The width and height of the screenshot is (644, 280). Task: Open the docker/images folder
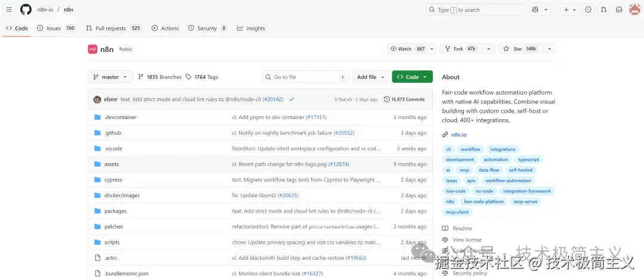(x=122, y=195)
